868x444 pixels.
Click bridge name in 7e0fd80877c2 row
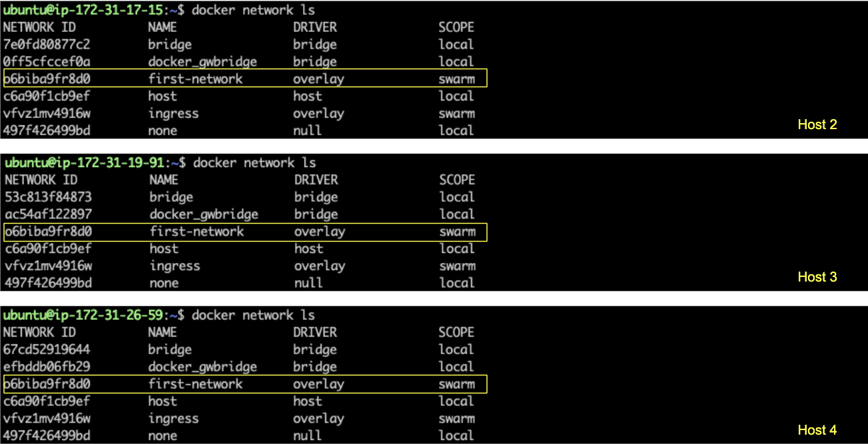(170, 45)
